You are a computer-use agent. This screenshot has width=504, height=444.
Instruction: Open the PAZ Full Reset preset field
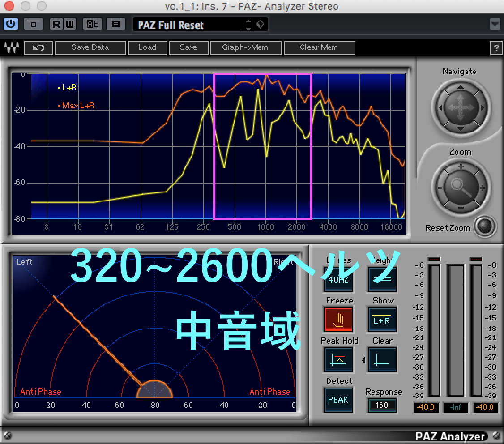point(189,25)
